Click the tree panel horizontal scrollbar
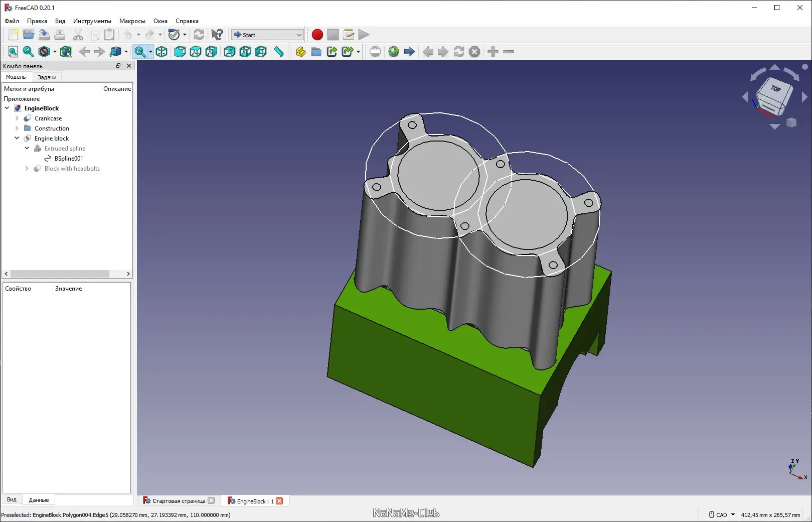 point(60,274)
